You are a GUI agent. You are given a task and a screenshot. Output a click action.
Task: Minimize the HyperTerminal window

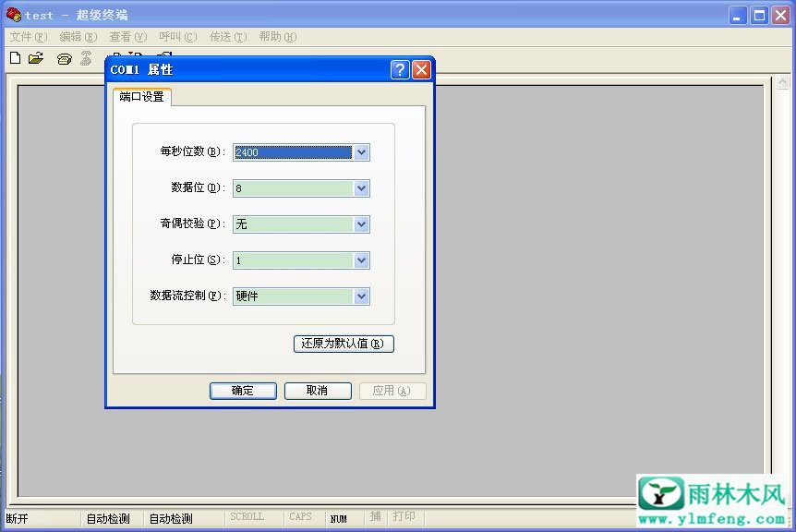point(738,15)
